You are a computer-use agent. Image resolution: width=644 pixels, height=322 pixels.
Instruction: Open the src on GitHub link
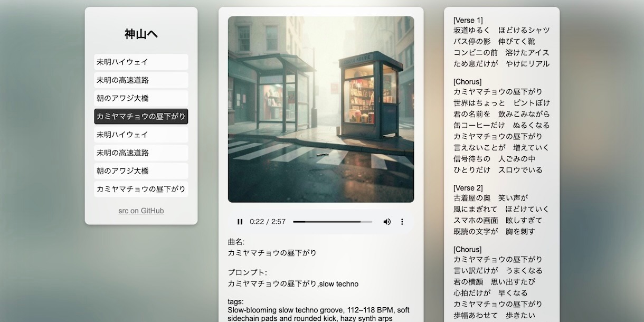(x=141, y=211)
